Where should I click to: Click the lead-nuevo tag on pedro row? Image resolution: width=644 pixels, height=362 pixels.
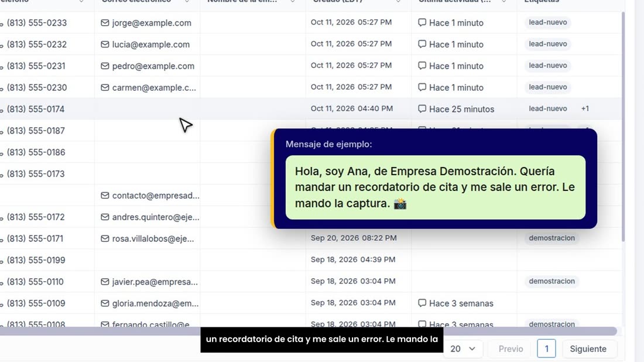[x=547, y=66]
